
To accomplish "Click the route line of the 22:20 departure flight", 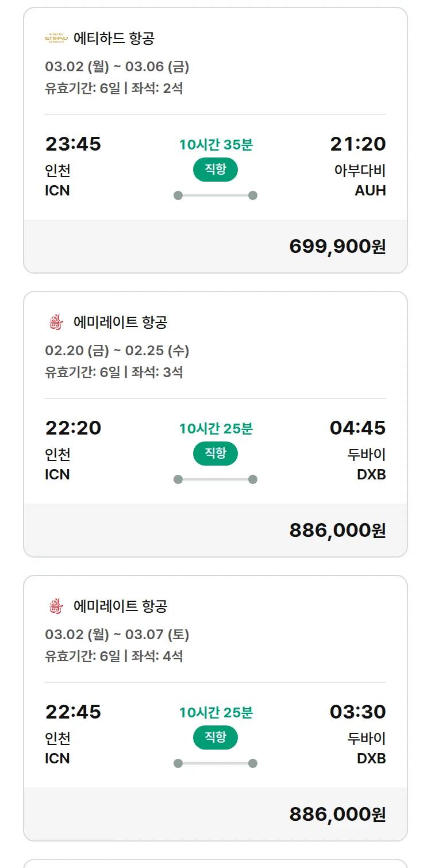I will coord(215,479).
